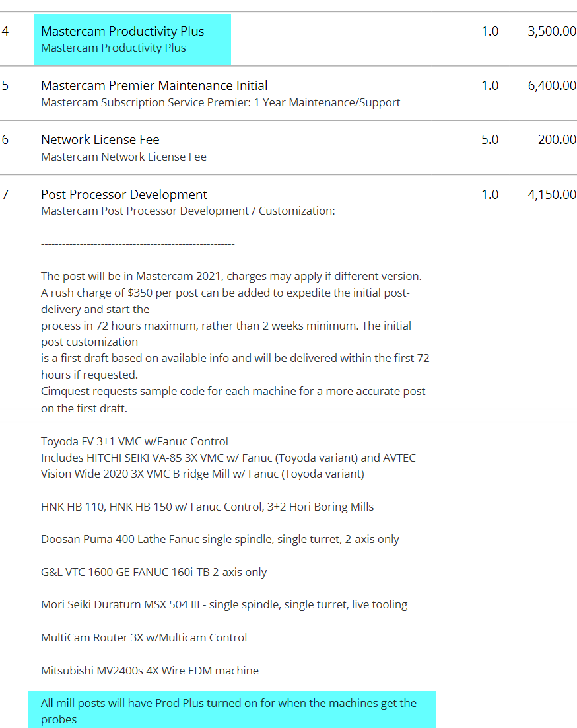
Task: Click the Mitsubishi MV2400s Wire EDM line
Action: 149,671
